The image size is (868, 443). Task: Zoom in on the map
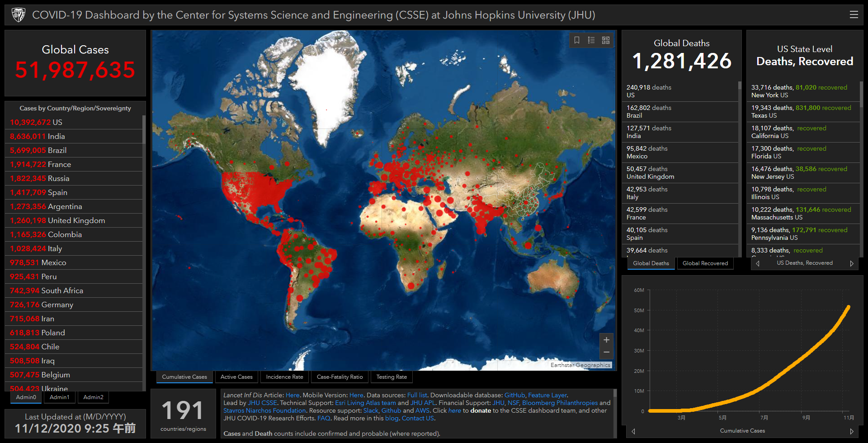[606, 340]
